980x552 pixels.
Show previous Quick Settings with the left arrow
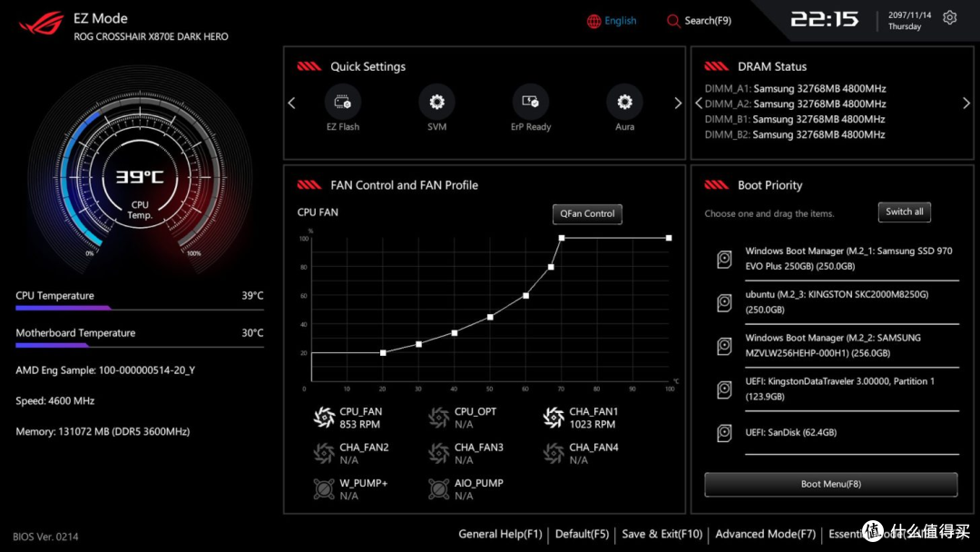pyautogui.click(x=291, y=103)
